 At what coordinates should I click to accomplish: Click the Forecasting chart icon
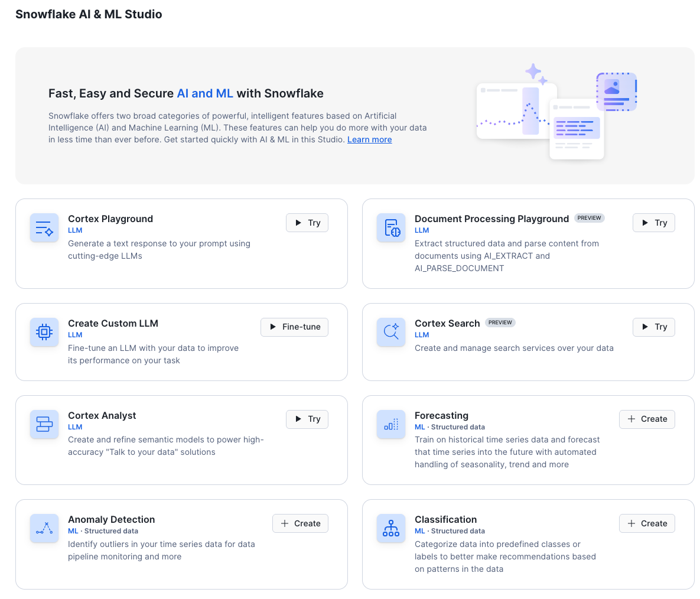pos(391,425)
